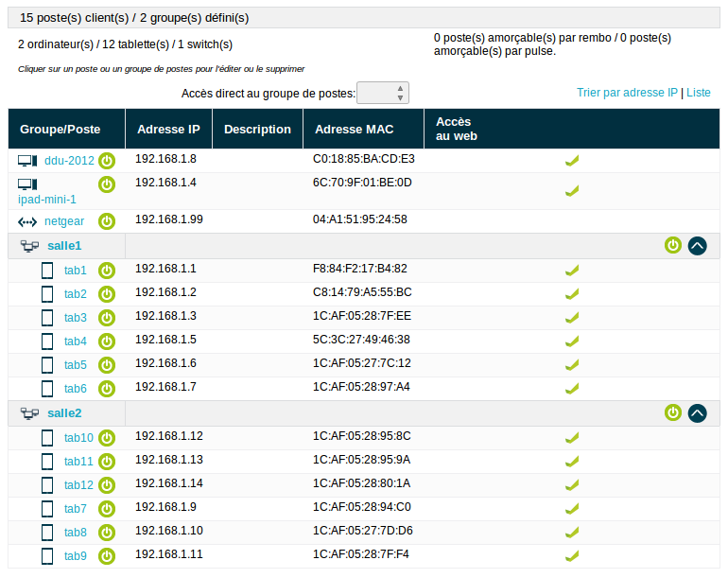Collapse the salle1 group with chevron
This screenshot has width=728, height=578.
(x=698, y=246)
